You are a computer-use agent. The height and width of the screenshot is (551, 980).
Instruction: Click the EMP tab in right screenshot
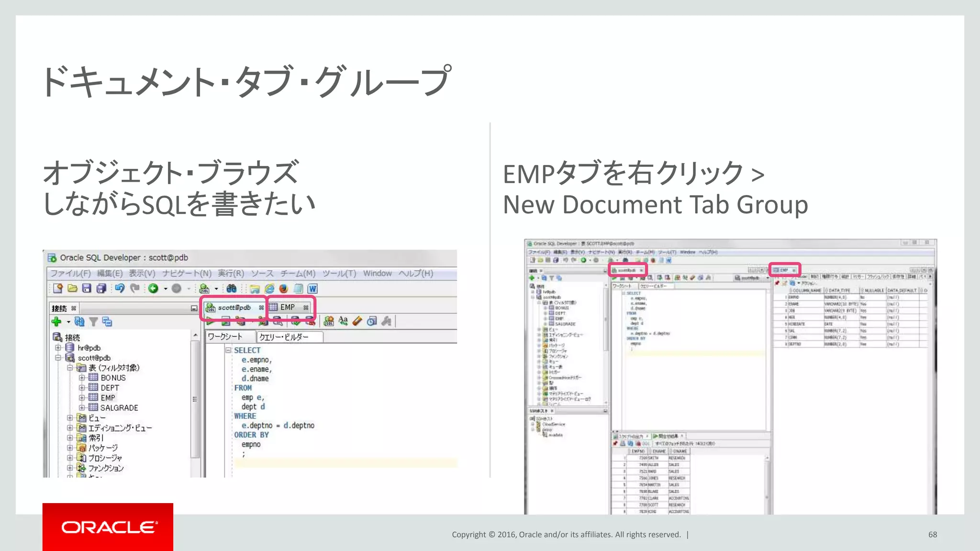click(784, 270)
